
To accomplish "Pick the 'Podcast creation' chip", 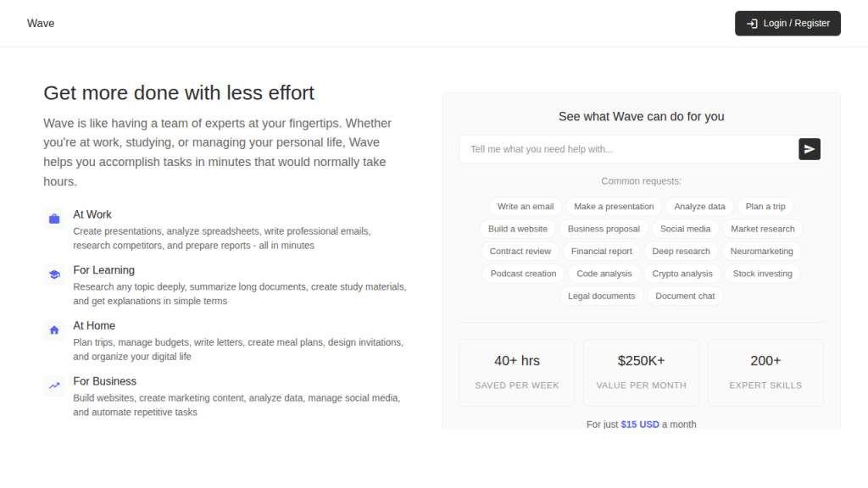I will click(x=523, y=274).
